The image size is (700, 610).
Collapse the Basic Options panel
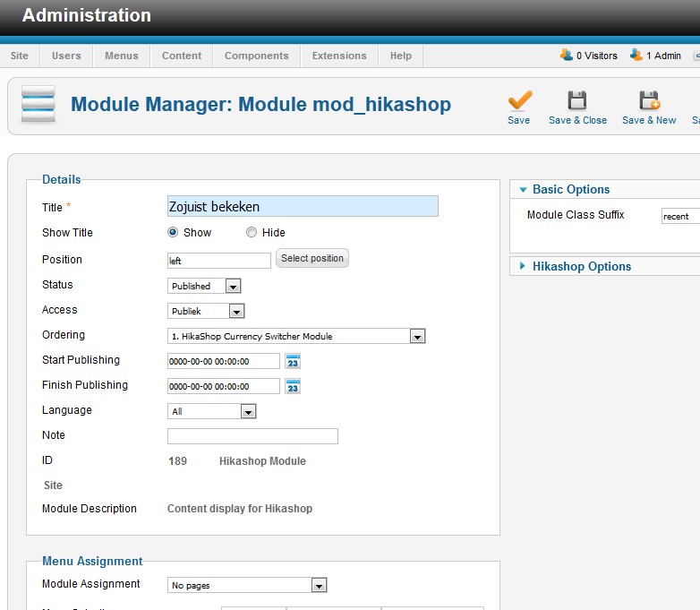(x=570, y=189)
